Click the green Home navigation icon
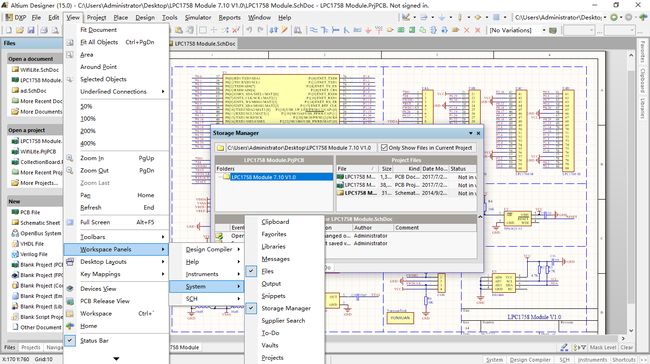This screenshot has width=650, height=364. click(x=643, y=17)
